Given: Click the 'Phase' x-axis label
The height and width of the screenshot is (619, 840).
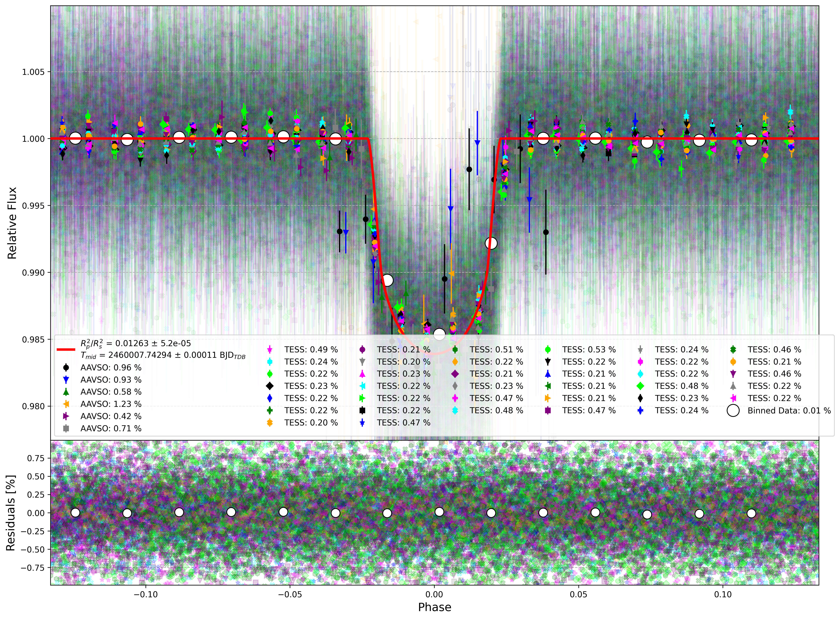Looking at the screenshot, I should tap(434, 607).
